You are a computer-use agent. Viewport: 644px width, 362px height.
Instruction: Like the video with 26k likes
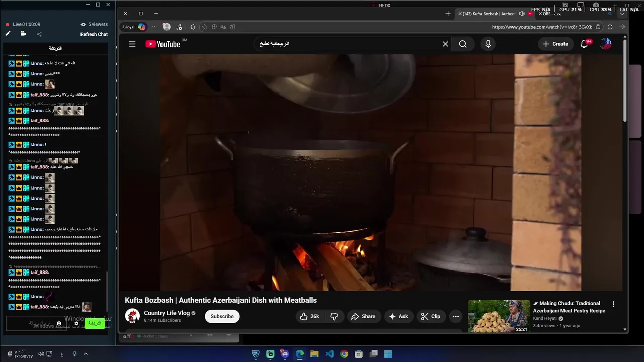(x=309, y=316)
